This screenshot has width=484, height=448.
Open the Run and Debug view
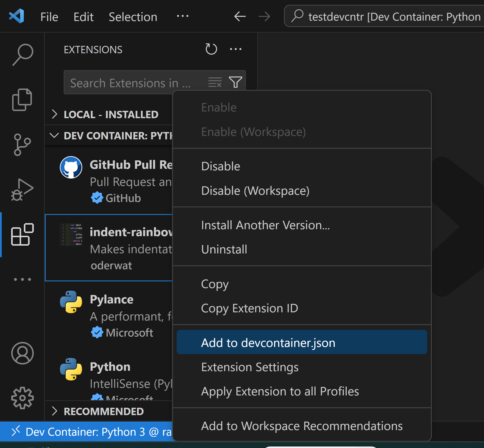coord(22,190)
